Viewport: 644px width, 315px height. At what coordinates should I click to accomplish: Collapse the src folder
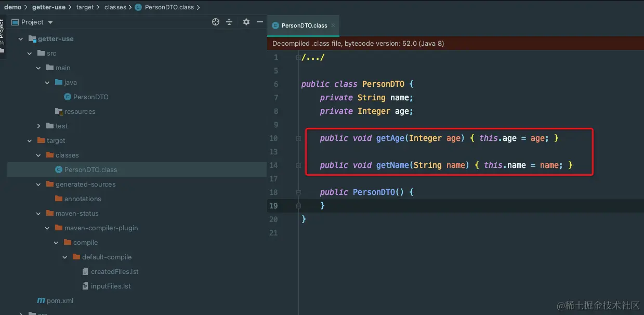[30, 54]
